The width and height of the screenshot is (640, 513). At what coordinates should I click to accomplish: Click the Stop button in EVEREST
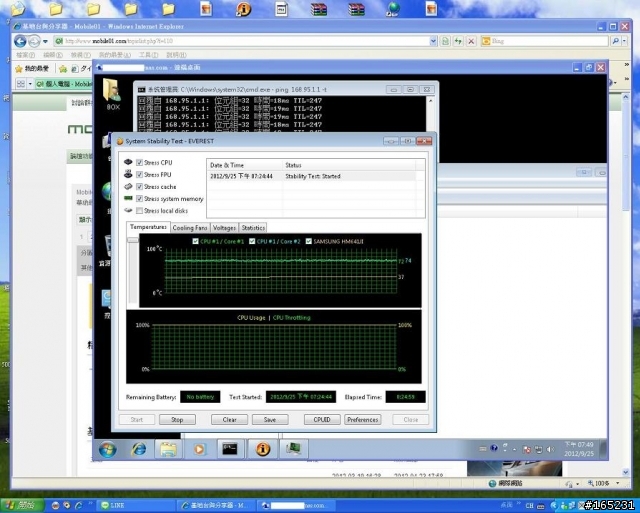point(177,420)
